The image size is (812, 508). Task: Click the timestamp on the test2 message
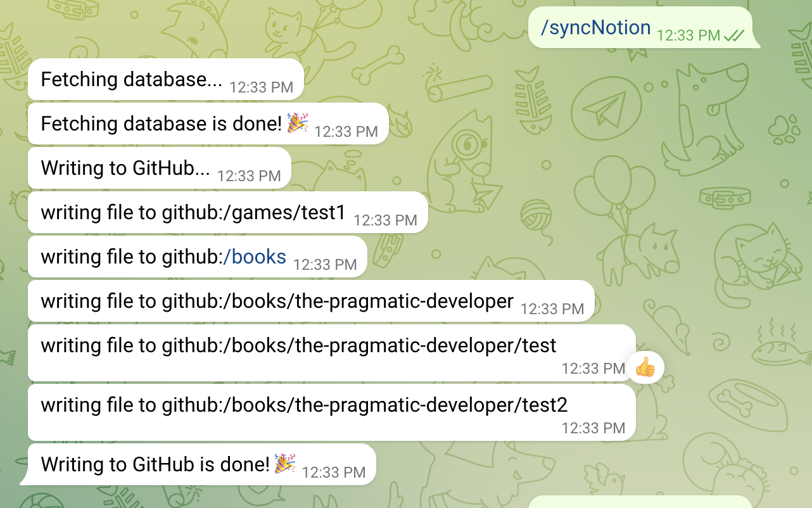[593, 428]
